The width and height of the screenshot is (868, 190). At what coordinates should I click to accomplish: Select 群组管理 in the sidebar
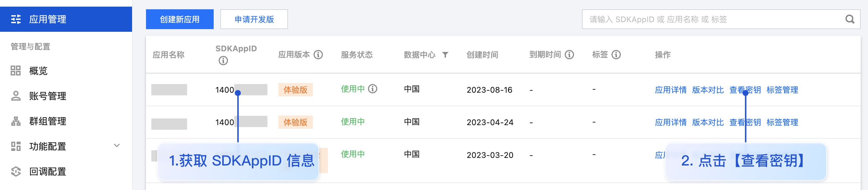pos(47,121)
